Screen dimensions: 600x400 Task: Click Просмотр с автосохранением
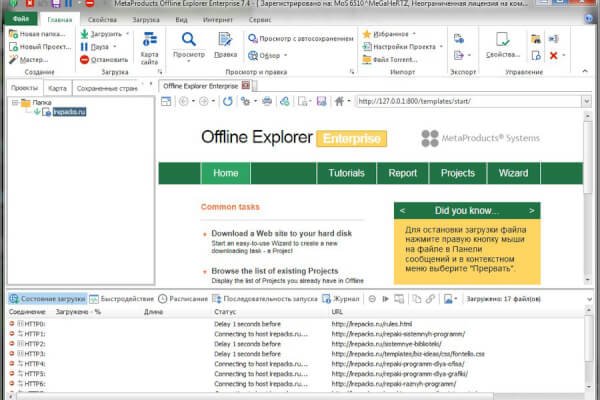301,38
